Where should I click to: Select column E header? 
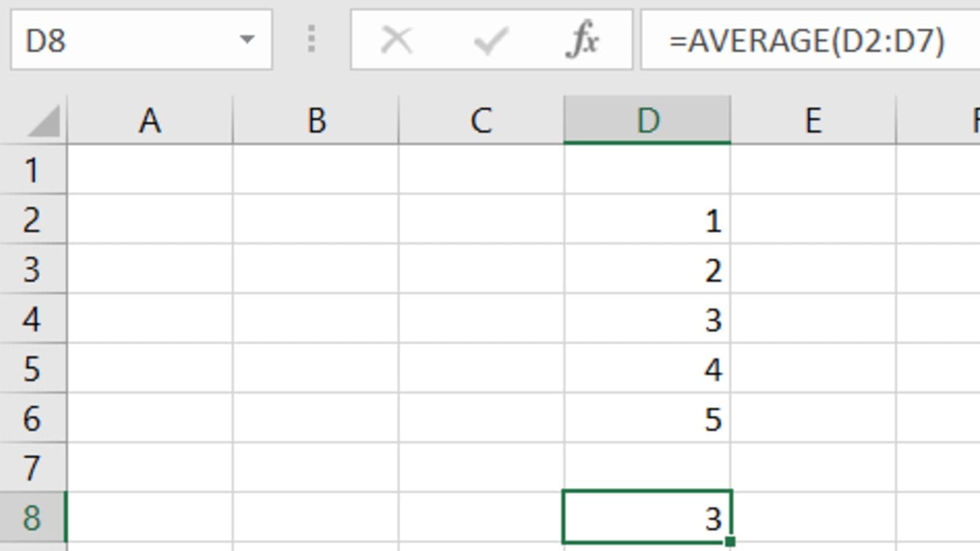pos(813,121)
